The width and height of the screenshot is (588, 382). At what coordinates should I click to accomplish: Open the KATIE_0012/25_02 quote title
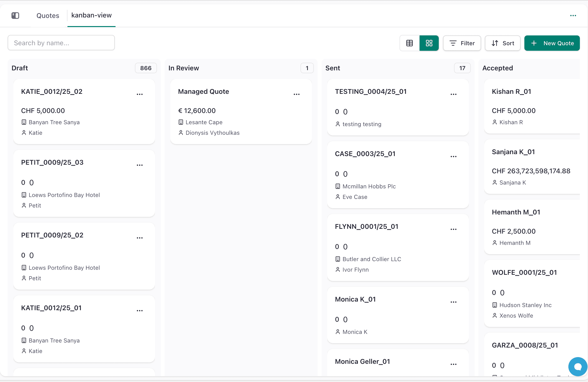(x=52, y=91)
